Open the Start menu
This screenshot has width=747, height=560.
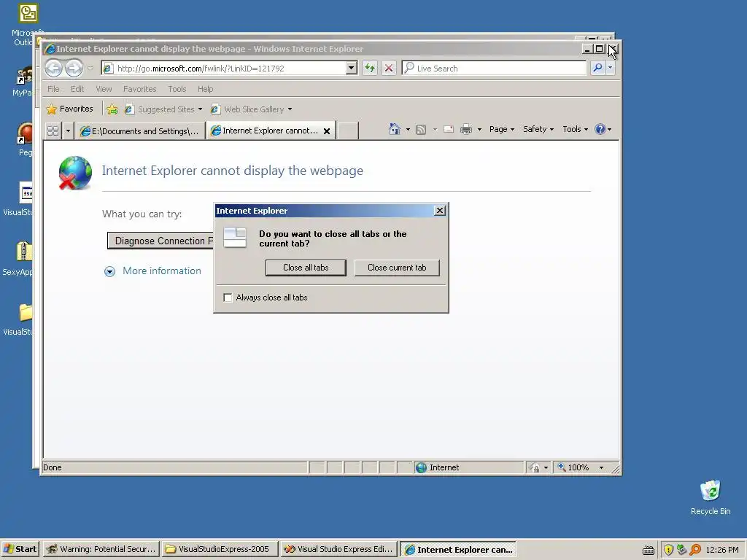[x=20, y=549]
